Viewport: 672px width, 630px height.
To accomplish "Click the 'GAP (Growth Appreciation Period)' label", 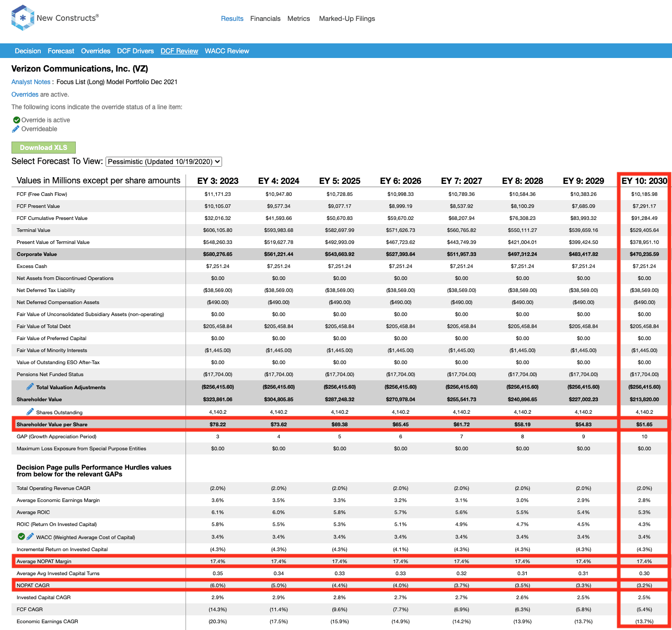I will pyautogui.click(x=56, y=436).
